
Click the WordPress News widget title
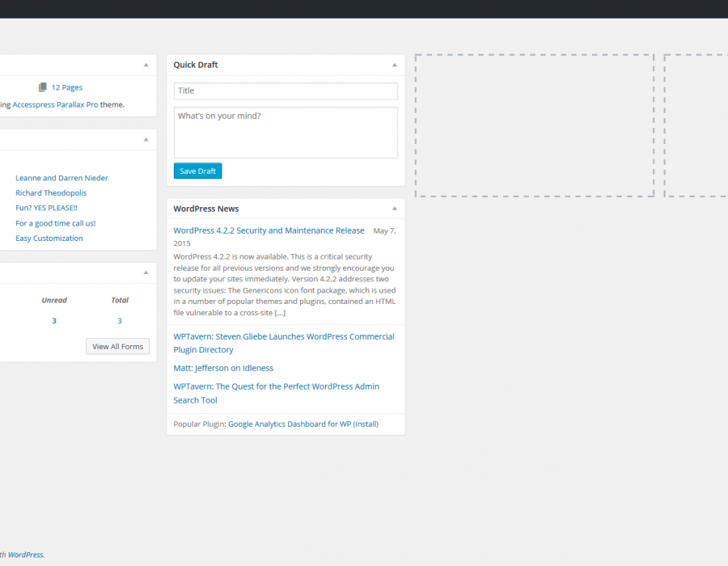tap(206, 209)
